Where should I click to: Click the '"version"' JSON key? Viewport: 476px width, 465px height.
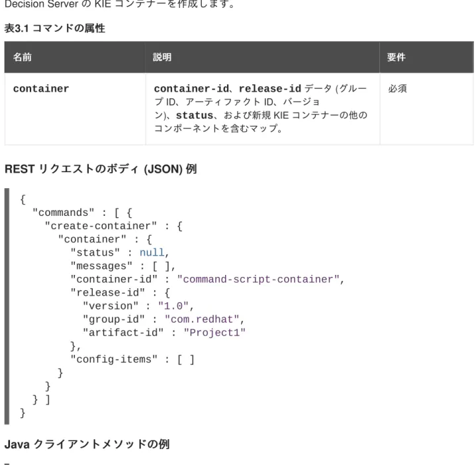[111, 306]
